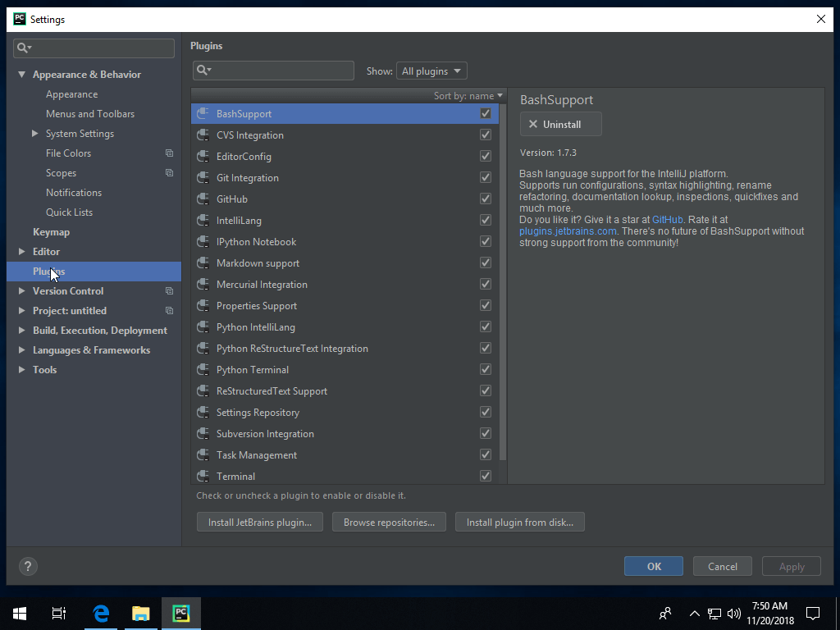Image resolution: width=840 pixels, height=630 pixels.
Task: Expand Build, Execution, Deployment node
Action: point(21,331)
